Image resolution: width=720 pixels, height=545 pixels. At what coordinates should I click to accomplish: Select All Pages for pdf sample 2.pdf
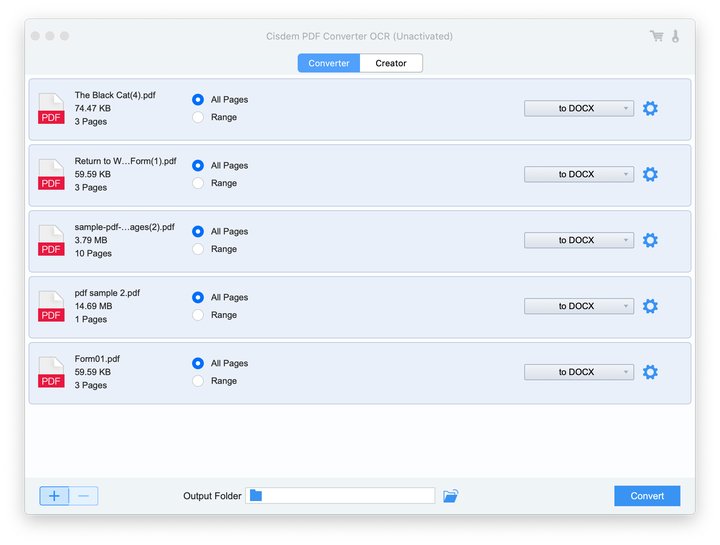pos(198,297)
